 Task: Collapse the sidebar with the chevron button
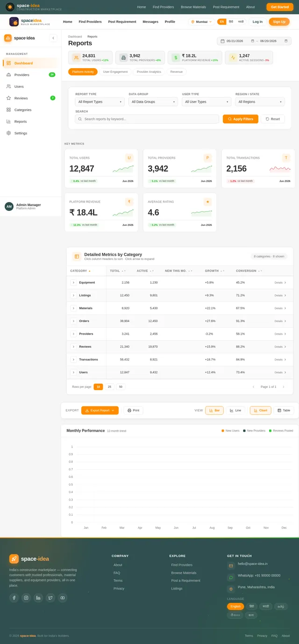coord(53,38)
